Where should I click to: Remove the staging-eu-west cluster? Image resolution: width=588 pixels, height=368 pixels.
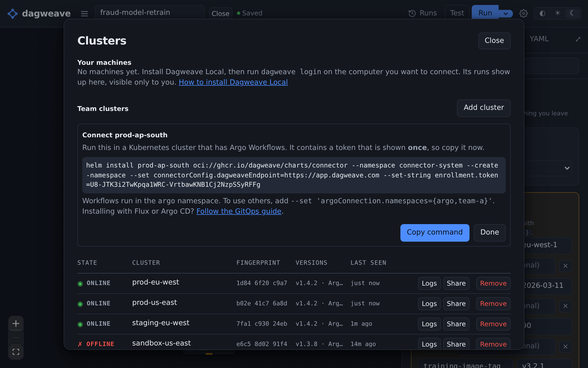[x=493, y=324]
